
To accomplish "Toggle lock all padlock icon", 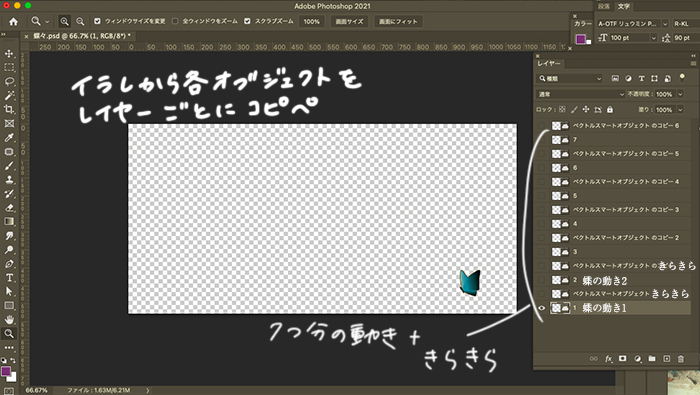I will click(610, 109).
